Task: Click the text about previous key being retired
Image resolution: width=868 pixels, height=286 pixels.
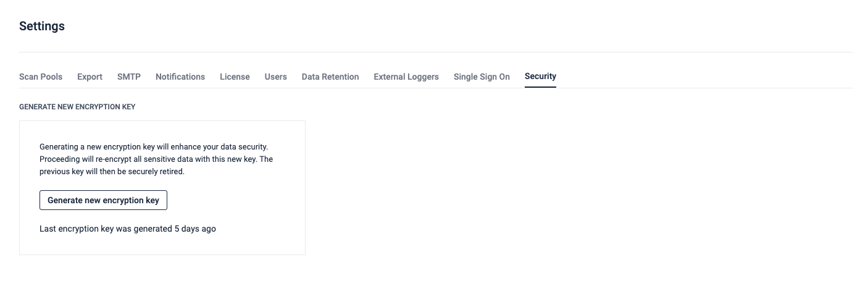Action: point(112,172)
